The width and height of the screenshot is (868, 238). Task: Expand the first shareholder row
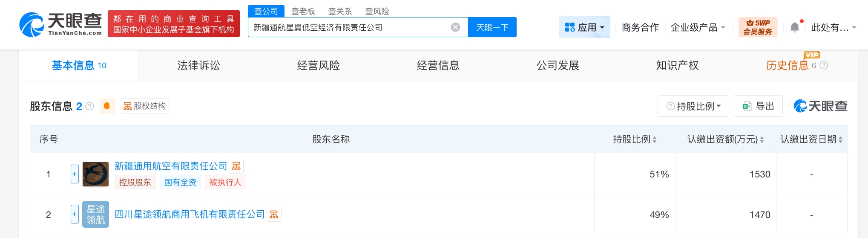pyautogui.click(x=75, y=174)
